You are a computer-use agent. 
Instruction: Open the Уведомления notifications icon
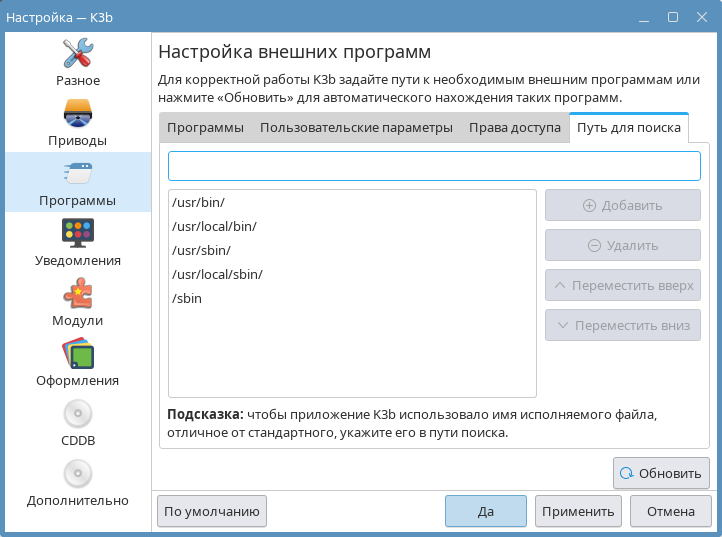point(78,232)
